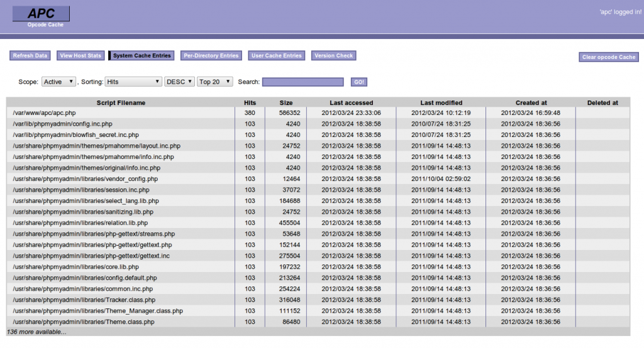Expand the Sorting dropdown showing Hits

pos(133,82)
